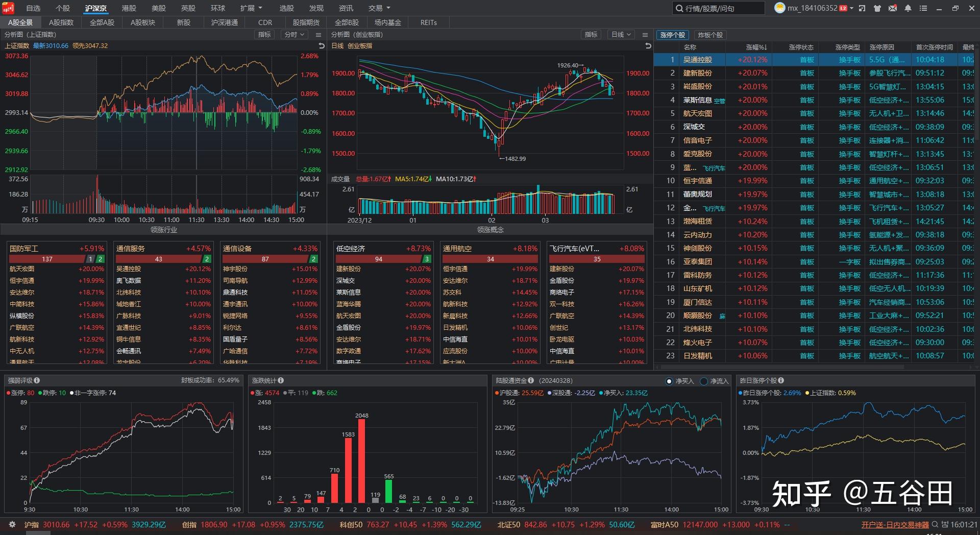Open the 吴通控股 row in 涨停 list
The image size is (980, 535).
click(x=815, y=60)
